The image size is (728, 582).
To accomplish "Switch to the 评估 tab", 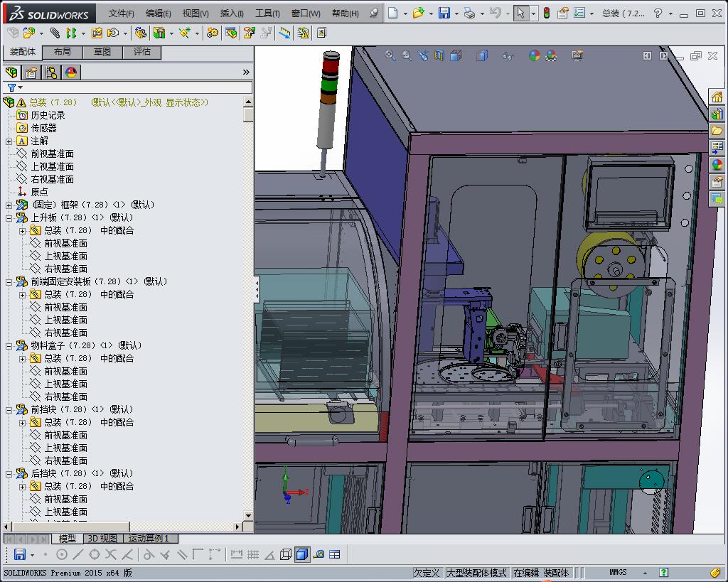I will (142, 52).
